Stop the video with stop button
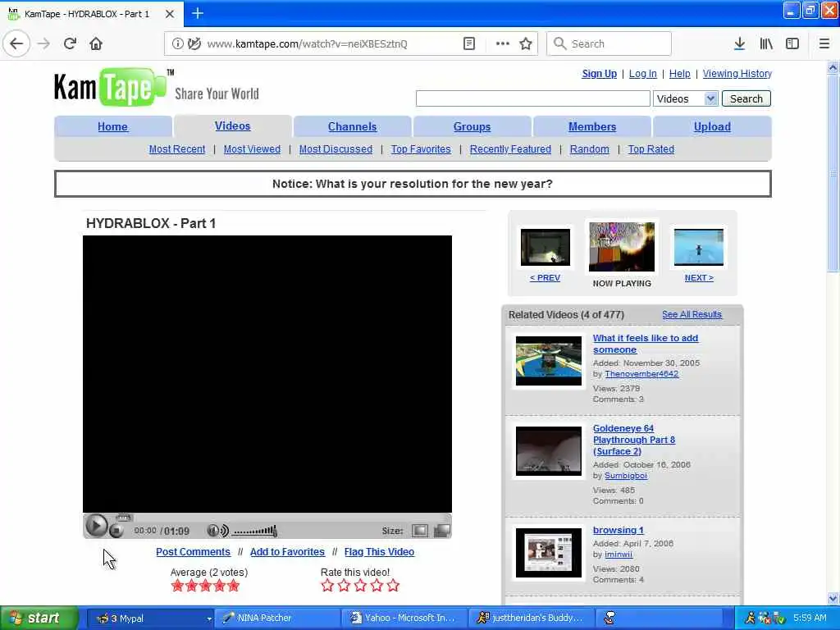840x630 pixels. [x=116, y=531]
